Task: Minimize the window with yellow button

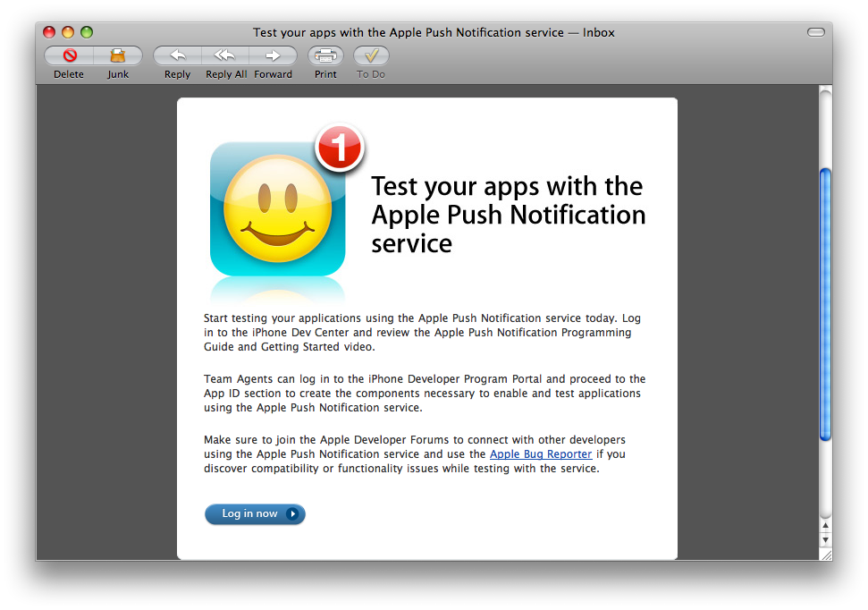Action: click(x=68, y=32)
